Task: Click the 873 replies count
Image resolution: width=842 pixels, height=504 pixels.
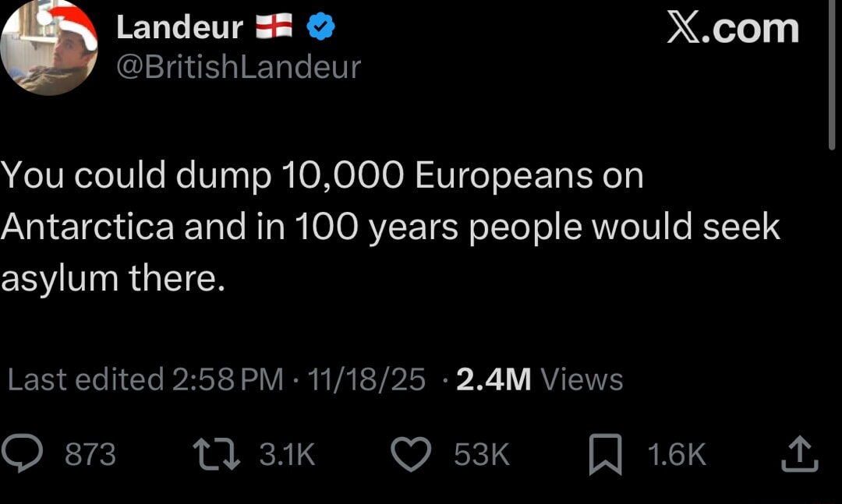Action: pos(90,455)
